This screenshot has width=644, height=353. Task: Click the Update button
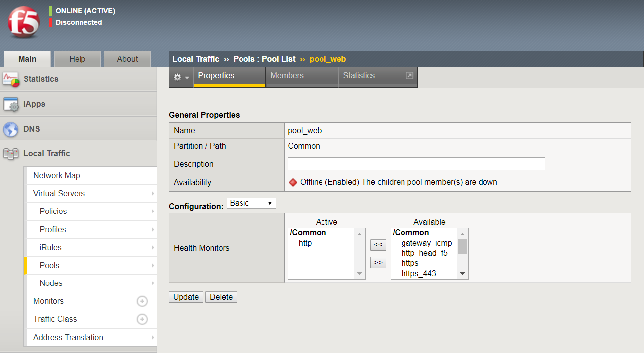pos(186,297)
